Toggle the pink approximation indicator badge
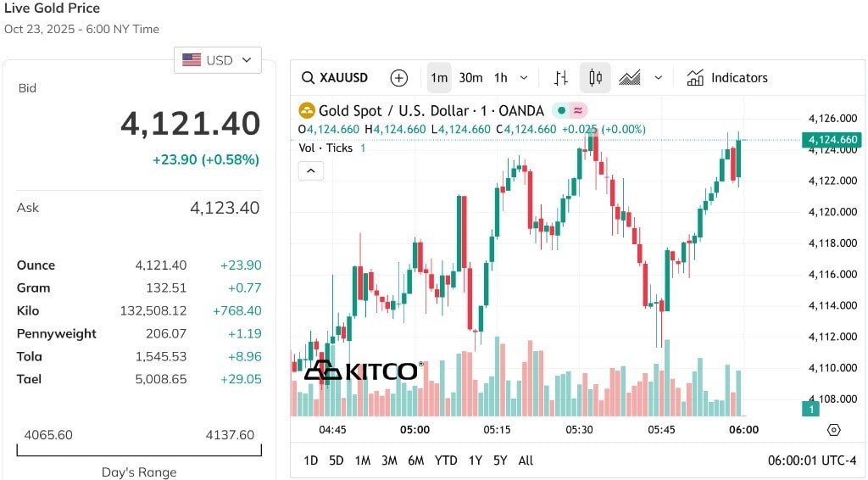The height and width of the screenshot is (480, 868). tap(578, 111)
